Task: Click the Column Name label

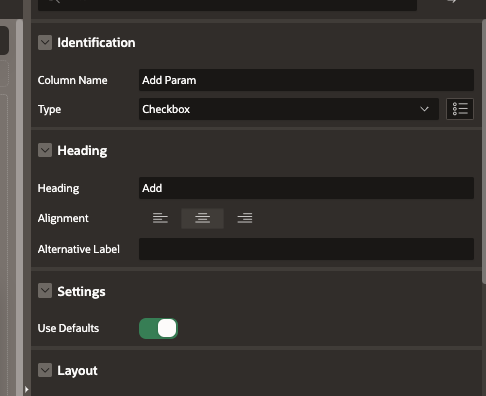Action: (x=72, y=80)
